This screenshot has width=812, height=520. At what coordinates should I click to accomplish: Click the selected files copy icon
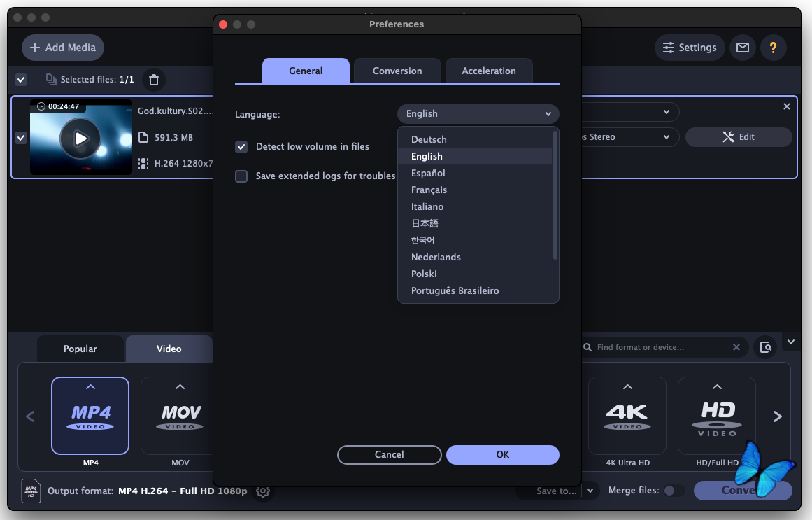pos(51,79)
